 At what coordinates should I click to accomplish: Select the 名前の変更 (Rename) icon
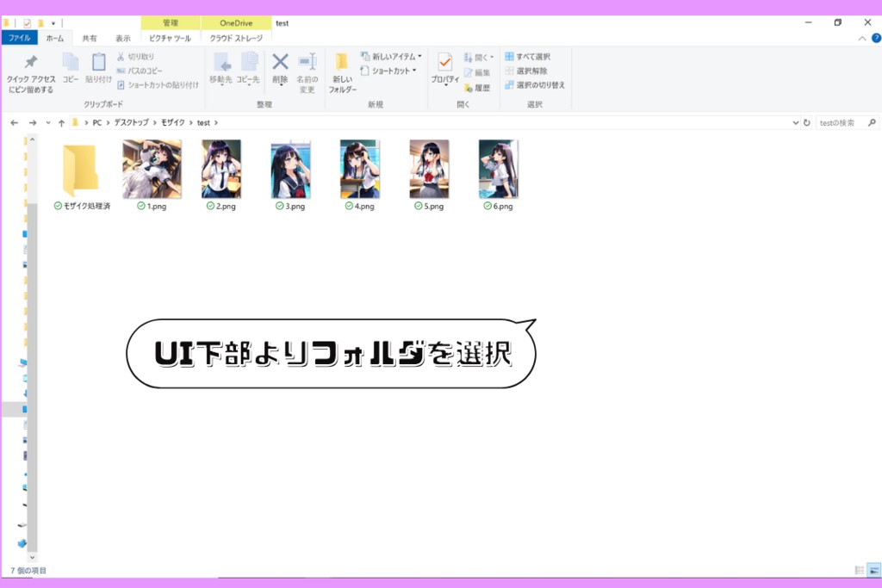pyautogui.click(x=307, y=65)
